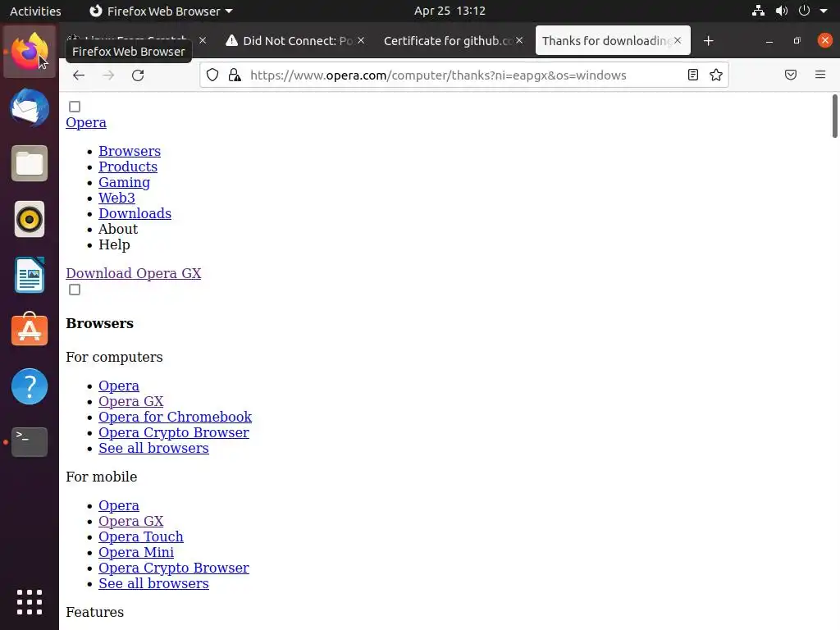Close the 'Certificate for github' tab
The image size is (840, 630).
[x=519, y=41]
